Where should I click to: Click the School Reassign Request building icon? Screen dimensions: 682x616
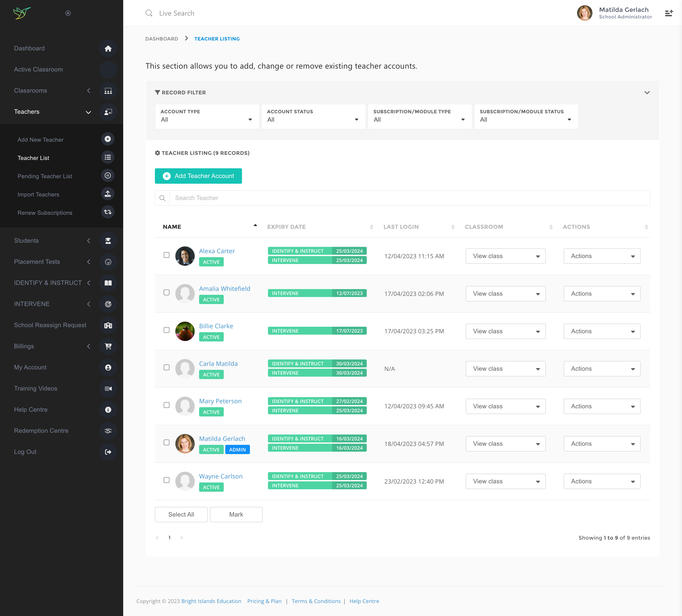[x=108, y=325]
